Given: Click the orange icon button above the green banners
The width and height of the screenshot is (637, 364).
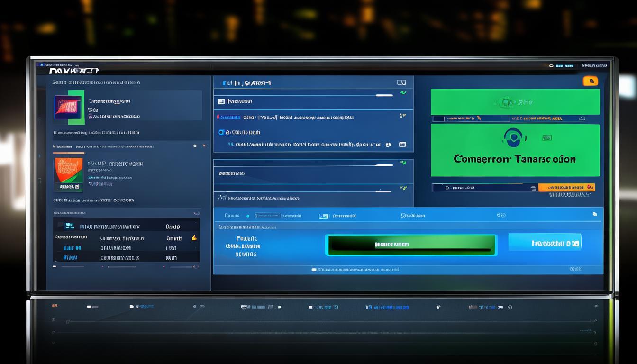Looking at the screenshot, I should [x=590, y=81].
